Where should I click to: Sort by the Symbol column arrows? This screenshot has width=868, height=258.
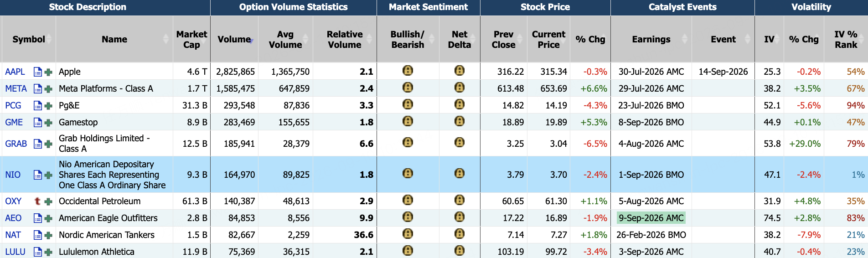click(x=48, y=39)
